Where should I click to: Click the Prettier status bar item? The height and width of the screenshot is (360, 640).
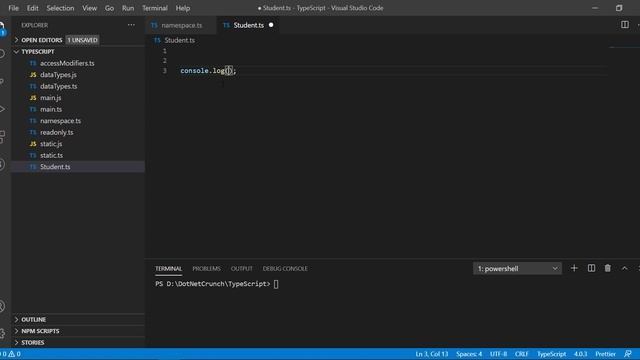click(x=605, y=354)
